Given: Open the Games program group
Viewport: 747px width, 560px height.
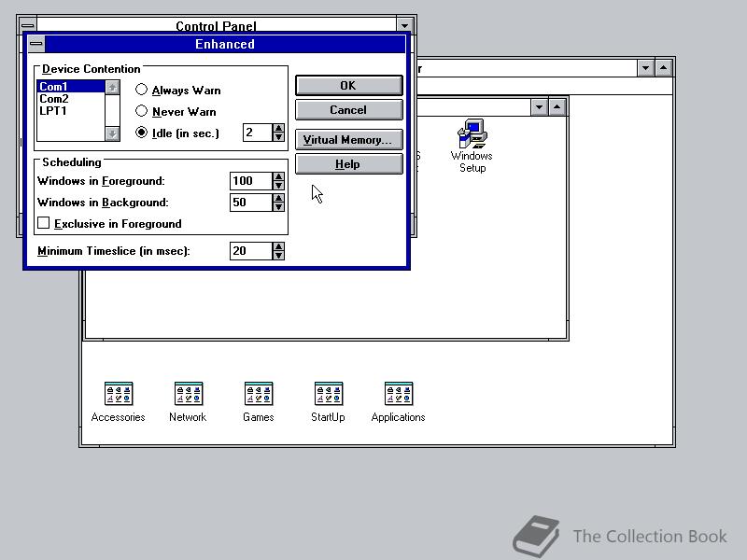Looking at the screenshot, I should [259, 402].
